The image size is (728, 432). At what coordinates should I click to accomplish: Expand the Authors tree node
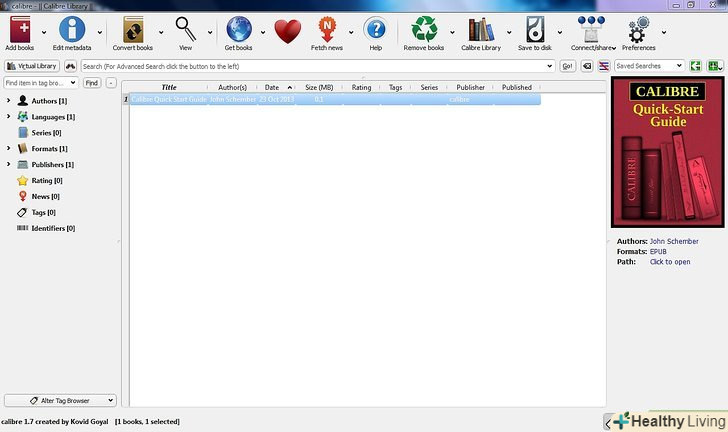tap(8, 100)
